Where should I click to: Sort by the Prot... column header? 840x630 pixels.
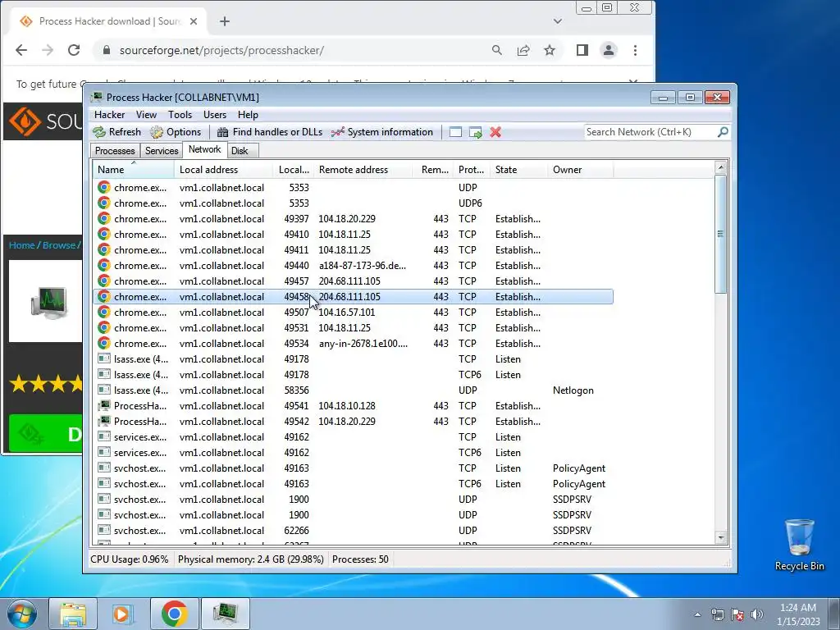click(x=472, y=169)
